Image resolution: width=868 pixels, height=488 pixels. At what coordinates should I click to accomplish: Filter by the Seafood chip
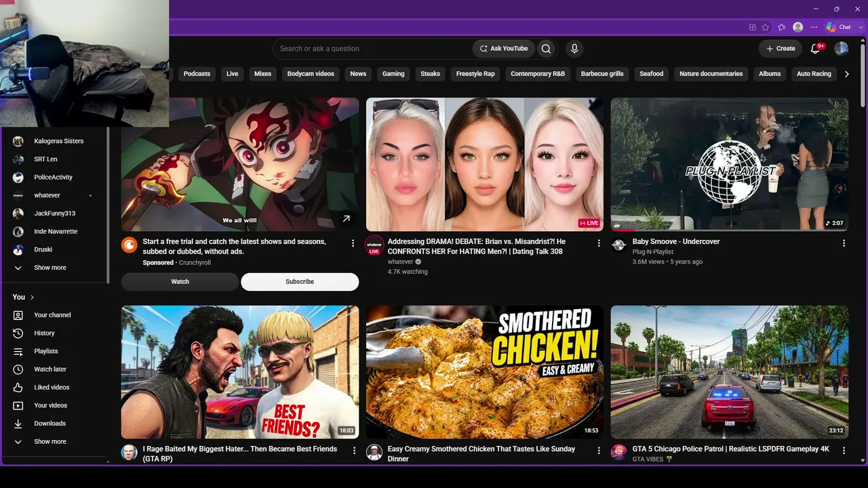[652, 74]
